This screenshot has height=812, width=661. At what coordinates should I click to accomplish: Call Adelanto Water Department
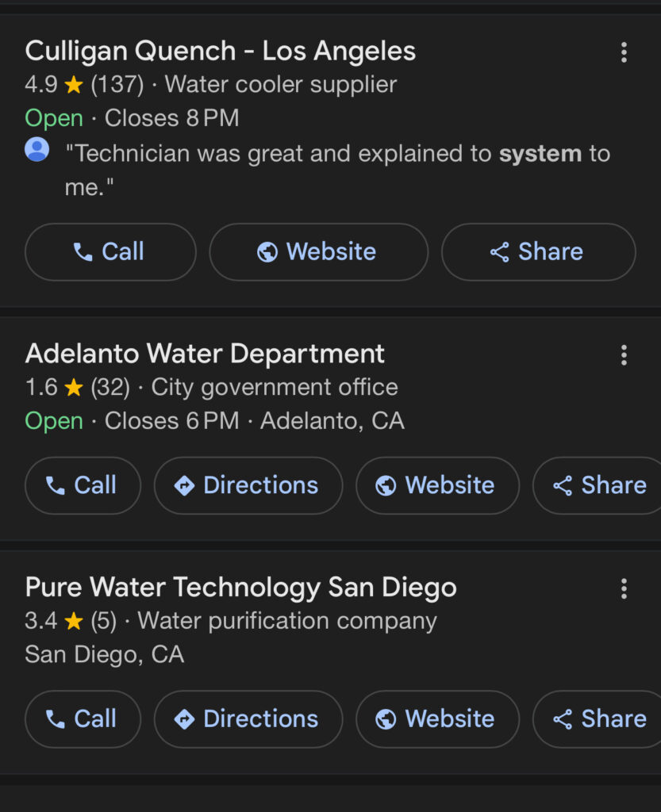click(x=83, y=485)
